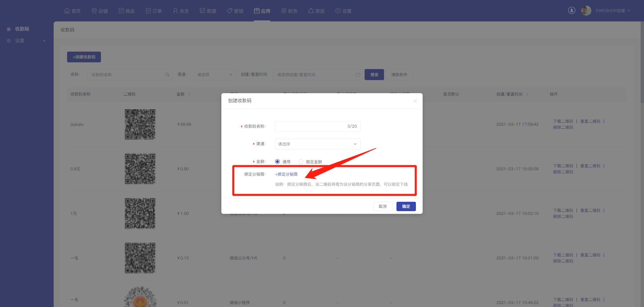
Task: Click the 收款码名称 input field
Action: [310, 126]
